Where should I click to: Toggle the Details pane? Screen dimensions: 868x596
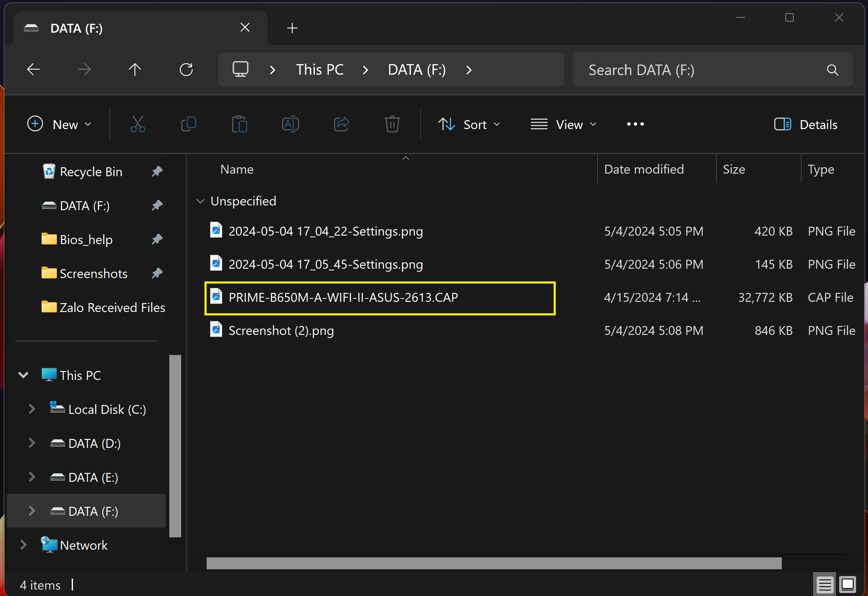click(x=805, y=124)
